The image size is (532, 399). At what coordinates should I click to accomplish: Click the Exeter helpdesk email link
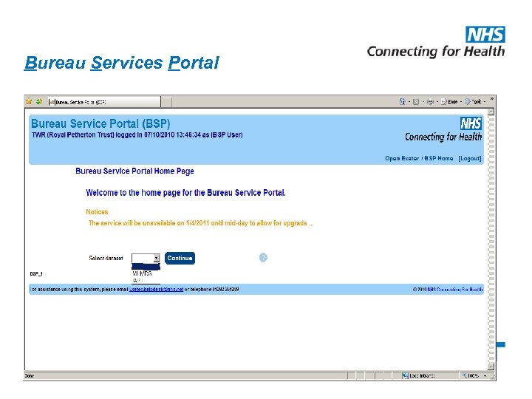pyautogui.click(x=156, y=290)
